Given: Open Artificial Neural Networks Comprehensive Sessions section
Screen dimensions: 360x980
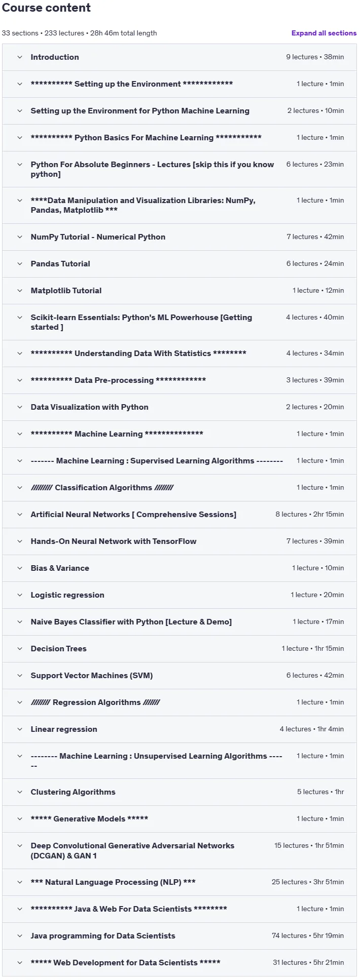Looking at the screenshot, I should [x=179, y=515].
